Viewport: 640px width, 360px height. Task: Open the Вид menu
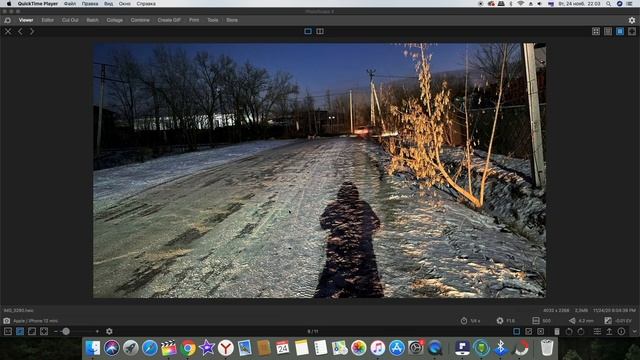[x=109, y=4]
